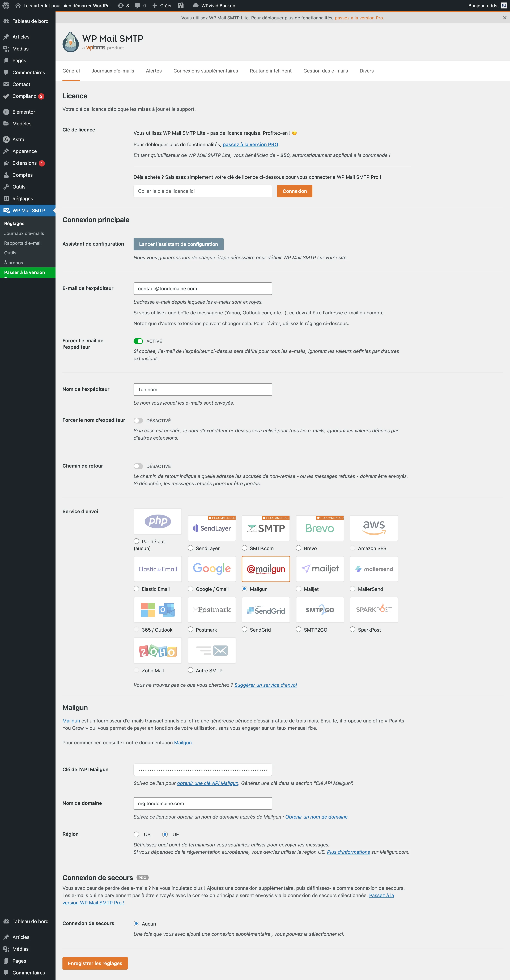Click Créer in the admin bar
This screenshot has width=510, height=980.
[162, 6]
